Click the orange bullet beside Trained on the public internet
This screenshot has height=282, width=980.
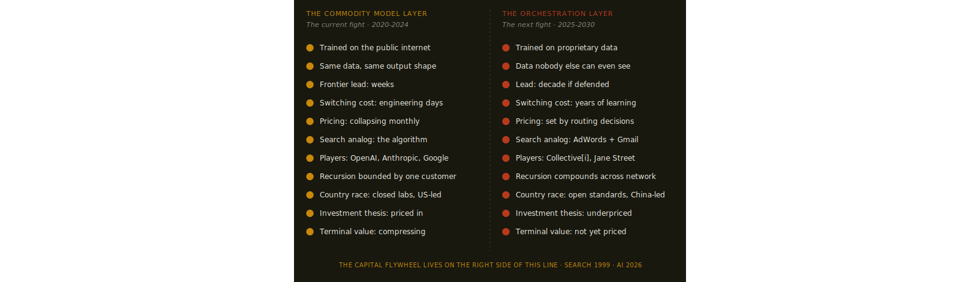pos(310,48)
